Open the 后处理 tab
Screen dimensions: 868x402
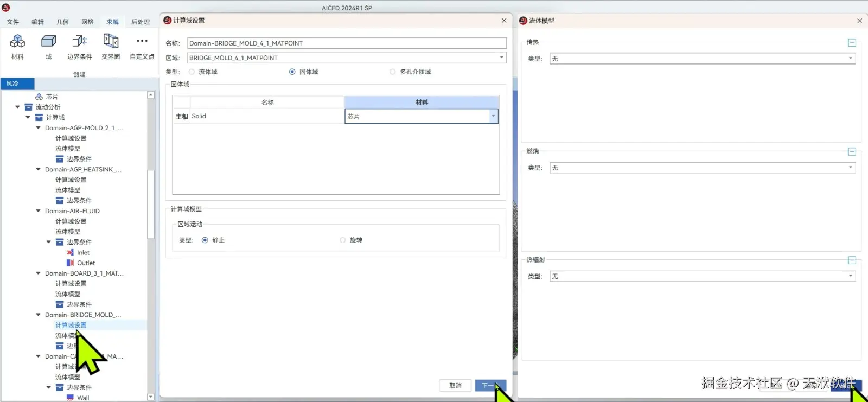coord(141,22)
